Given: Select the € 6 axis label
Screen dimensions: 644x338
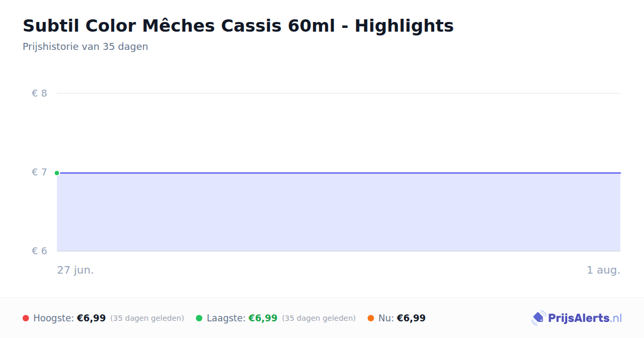Looking at the screenshot, I should point(40,251).
